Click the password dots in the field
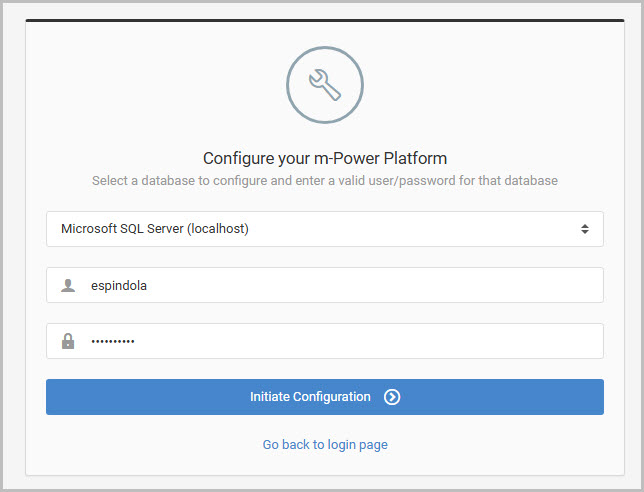Screen dimensions: 644x492 [113, 341]
